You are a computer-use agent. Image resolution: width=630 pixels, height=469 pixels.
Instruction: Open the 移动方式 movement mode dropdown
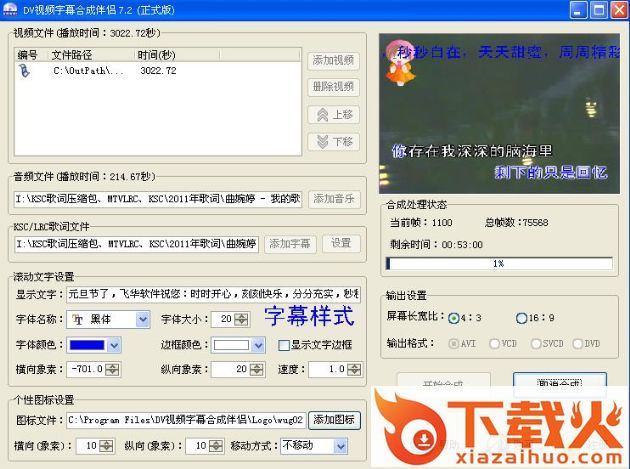coord(340,445)
